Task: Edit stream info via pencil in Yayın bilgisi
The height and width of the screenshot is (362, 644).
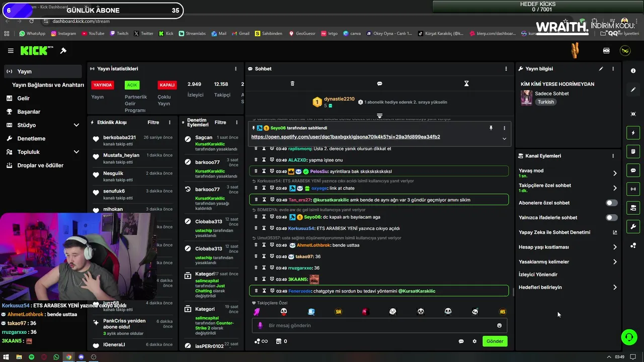Action: pyautogui.click(x=601, y=69)
